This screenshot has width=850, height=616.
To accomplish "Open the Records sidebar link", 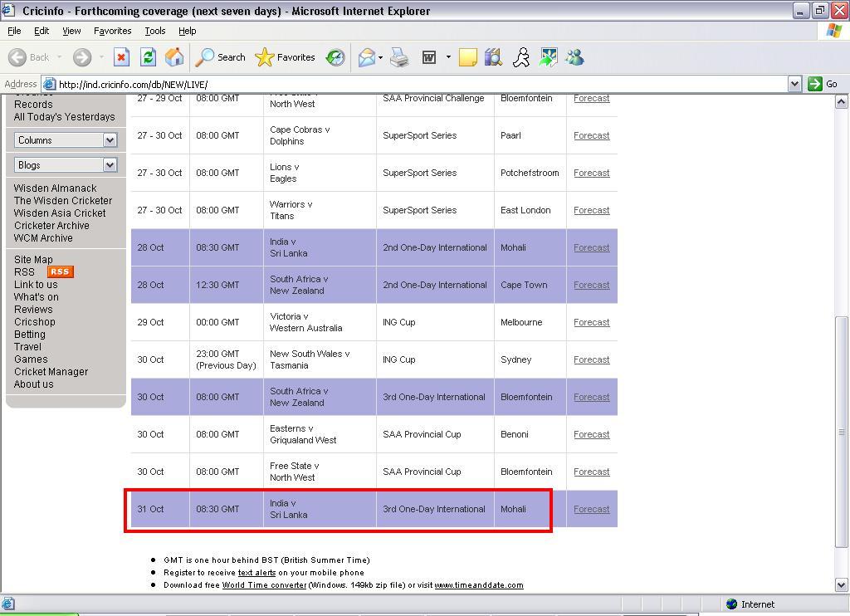I will (33, 104).
